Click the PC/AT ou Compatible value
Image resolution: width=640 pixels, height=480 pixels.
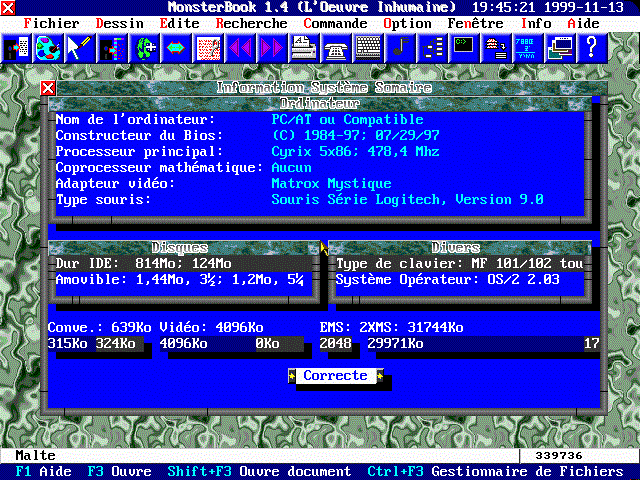tap(347, 120)
